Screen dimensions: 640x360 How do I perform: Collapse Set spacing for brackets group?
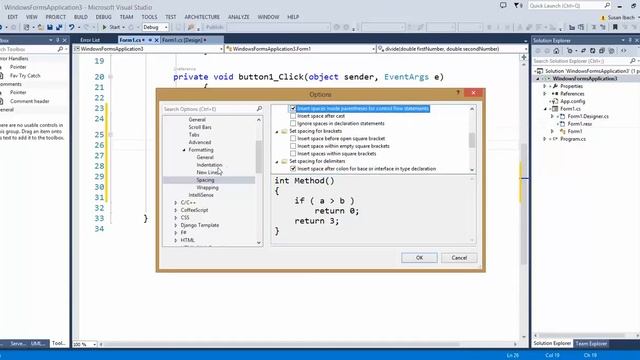tap(277, 131)
